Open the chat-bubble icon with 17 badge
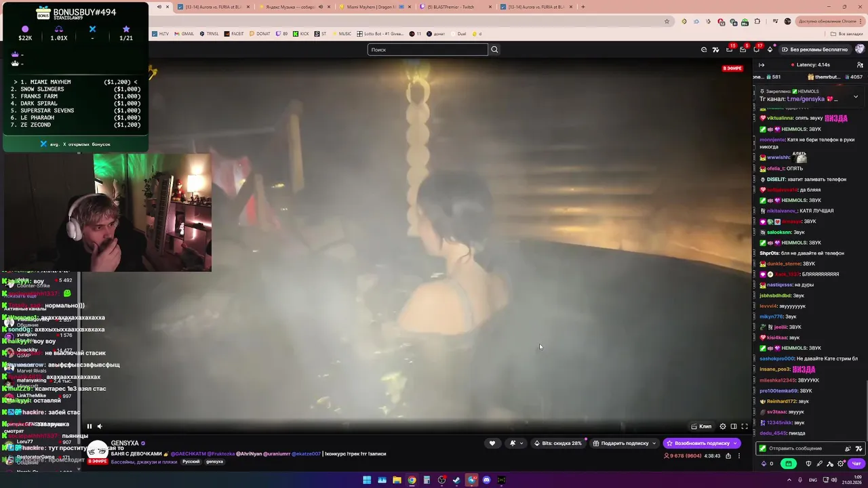Viewport: 868px width, 488px height. (757, 49)
